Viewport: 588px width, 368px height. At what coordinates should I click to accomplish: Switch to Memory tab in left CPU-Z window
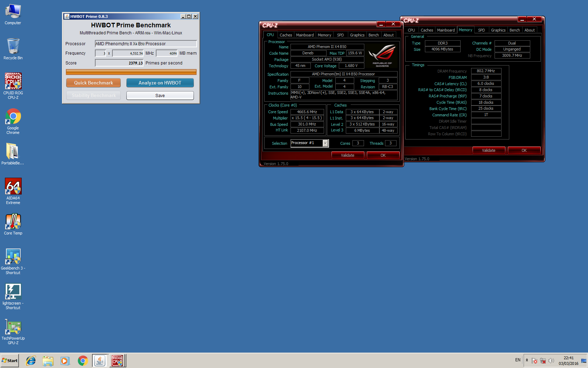pos(324,35)
